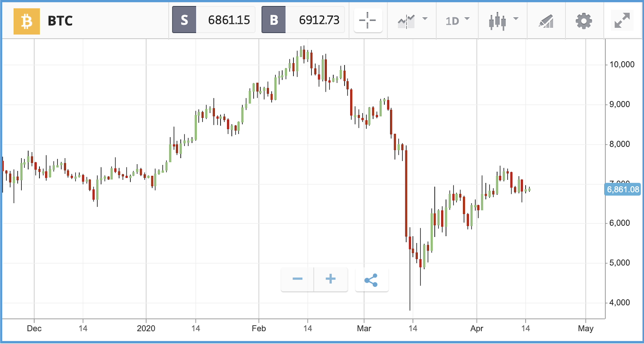Open the candlestick chart type icon
Screen dimensions: 644x344
pos(497,21)
